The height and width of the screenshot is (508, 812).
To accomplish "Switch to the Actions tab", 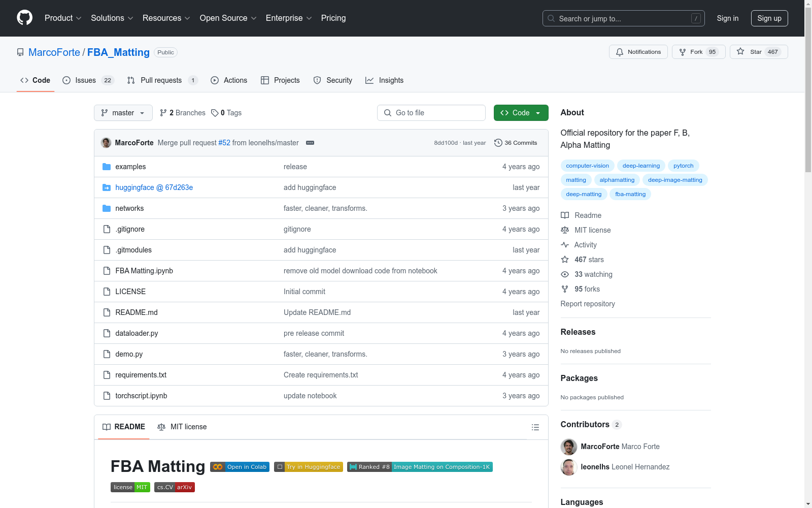I will [x=229, y=80].
